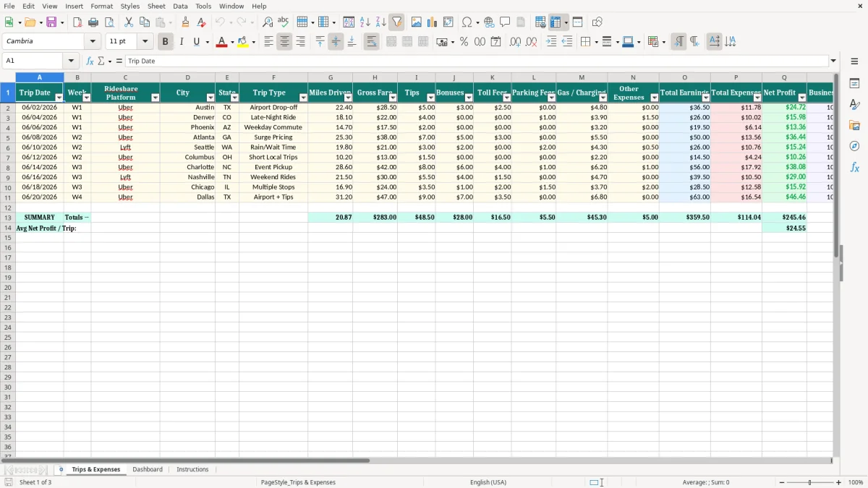The image size is (868, 488).
Task: Open the Data menu
Action: pos(180,6)
